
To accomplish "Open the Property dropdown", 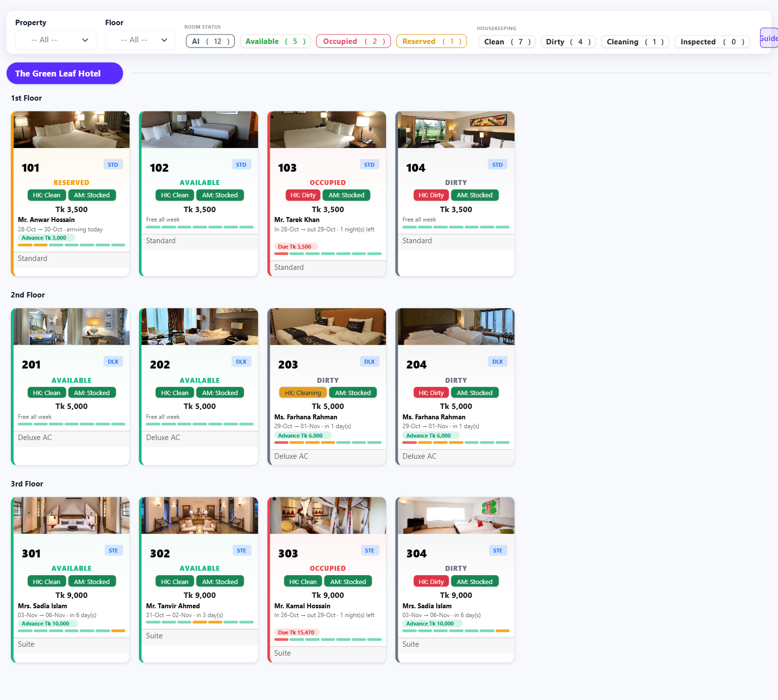I will coord(56,40).
